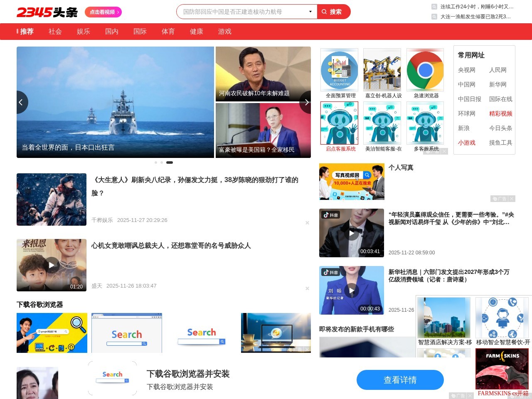Click the carousel next arrow
The width and height of the screenshot is (532, 399).
[306, 102]
